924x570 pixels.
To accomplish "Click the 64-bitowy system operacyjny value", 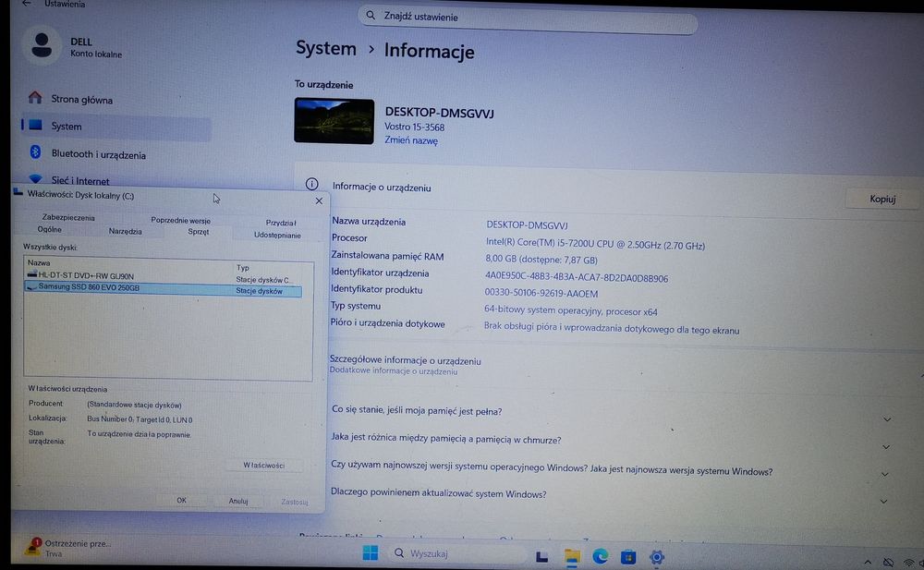I will 570,310.
